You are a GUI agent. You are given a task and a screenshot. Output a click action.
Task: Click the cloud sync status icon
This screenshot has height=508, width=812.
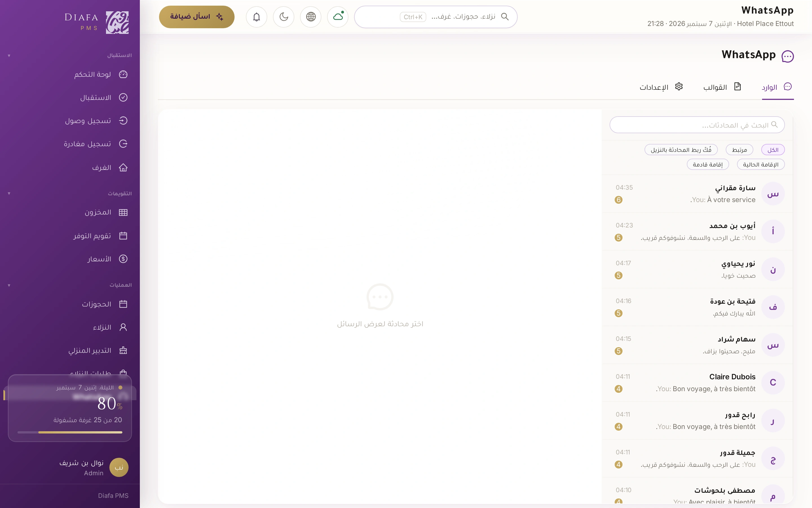pos(337,17)
